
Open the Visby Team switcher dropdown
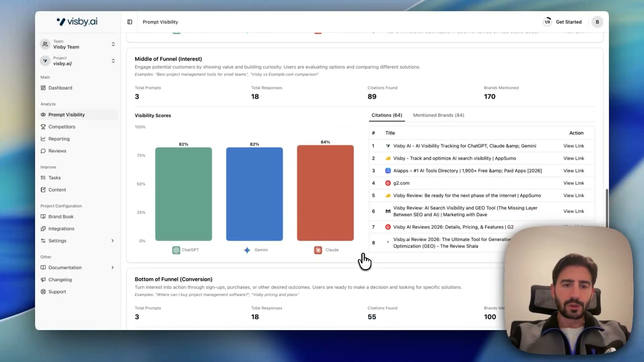click(78, 44)
